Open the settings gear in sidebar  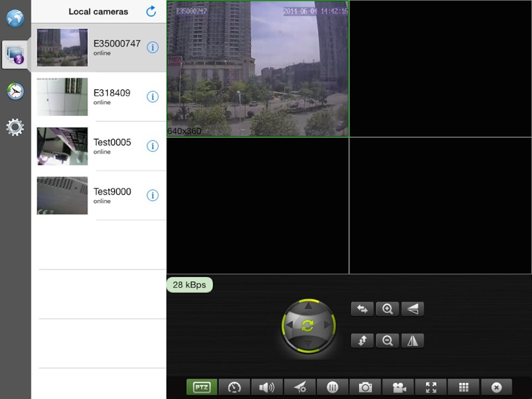coord(15,127)
